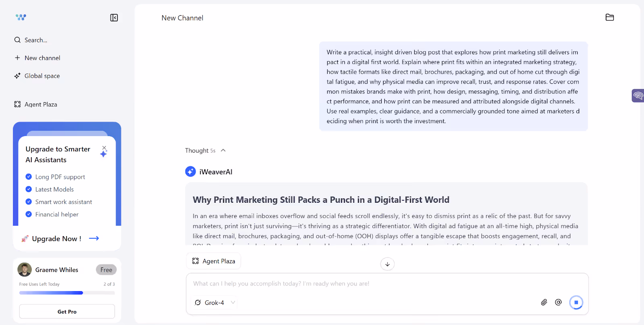Viewport: 644px width, 325px height.
Task: Click the blog post heading Why Print Marketing Still Packs a Punch
Action: pos(321,200)
